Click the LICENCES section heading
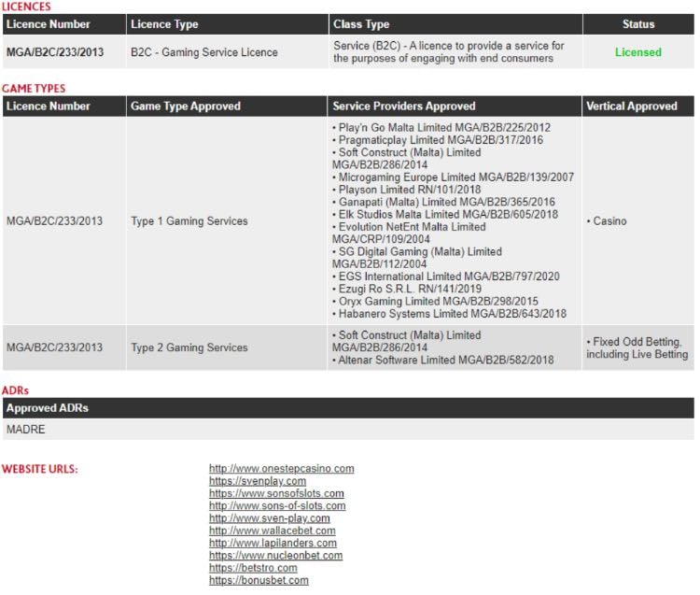This screenshot has width=700, height=595. [26, 7]
